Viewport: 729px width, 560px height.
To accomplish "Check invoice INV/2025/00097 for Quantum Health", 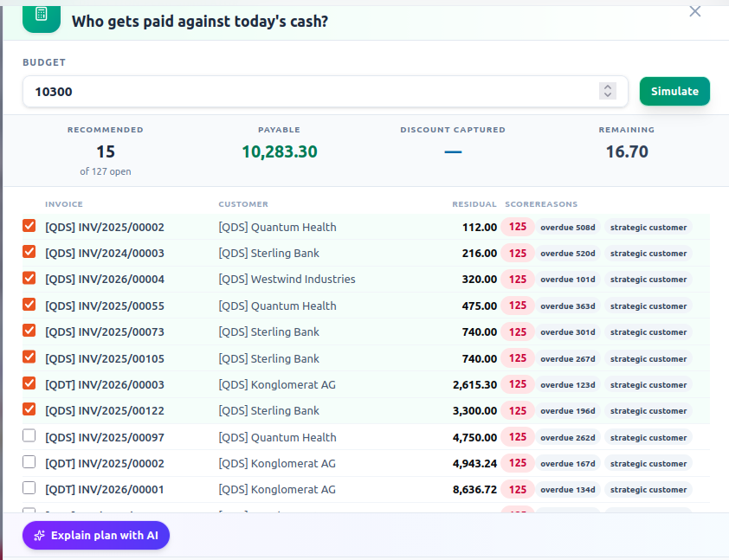I will [29, 436].
